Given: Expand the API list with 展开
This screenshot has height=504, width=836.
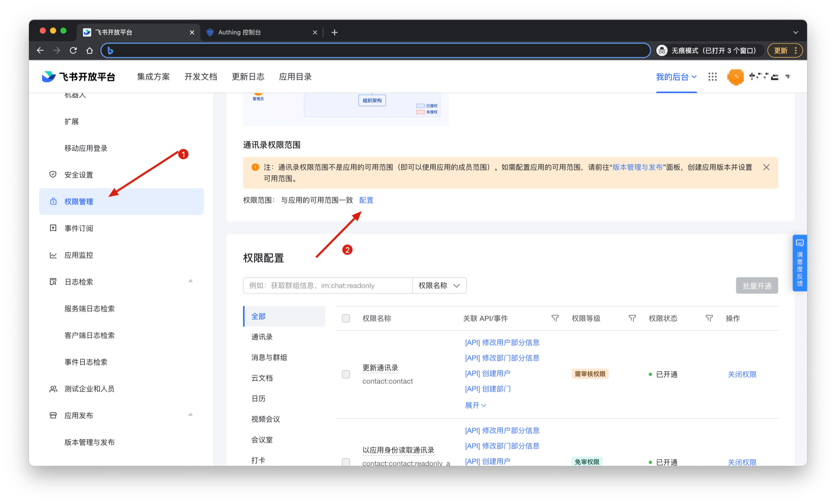Looking at the screenshot, I should coord(475,405).
